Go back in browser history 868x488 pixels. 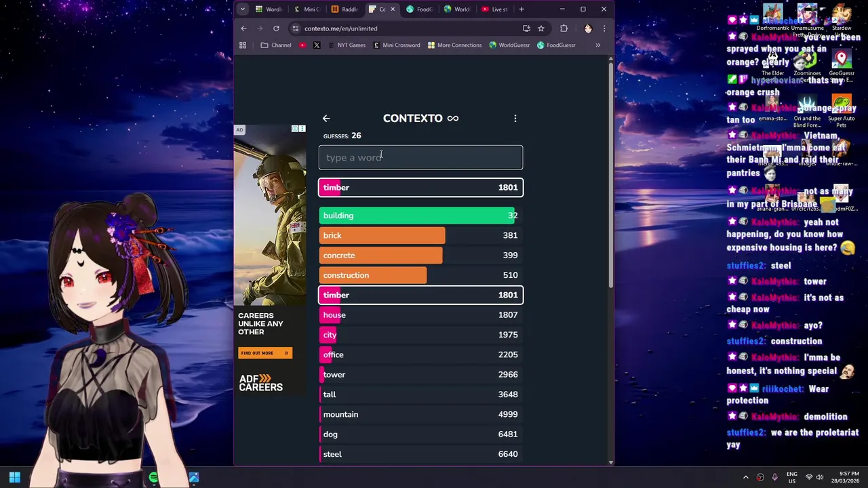coord(243,28)
